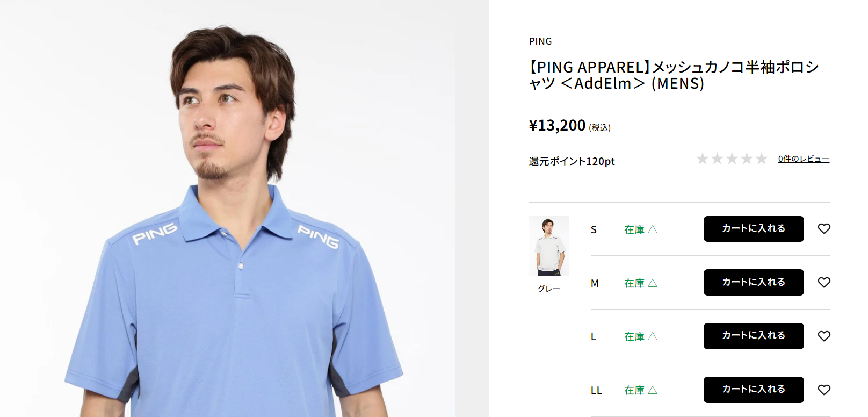
Task: Click the グレー color label
Action: (549, 289)
